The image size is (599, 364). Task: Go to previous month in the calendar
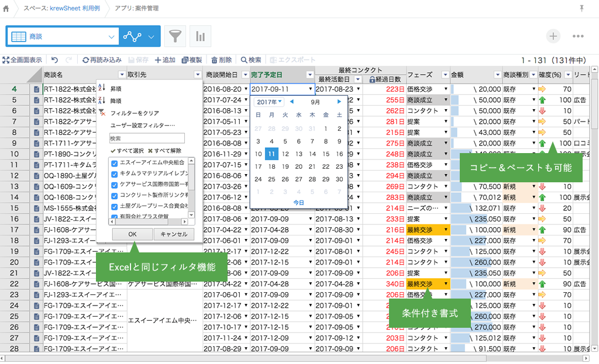pos(291,102)
